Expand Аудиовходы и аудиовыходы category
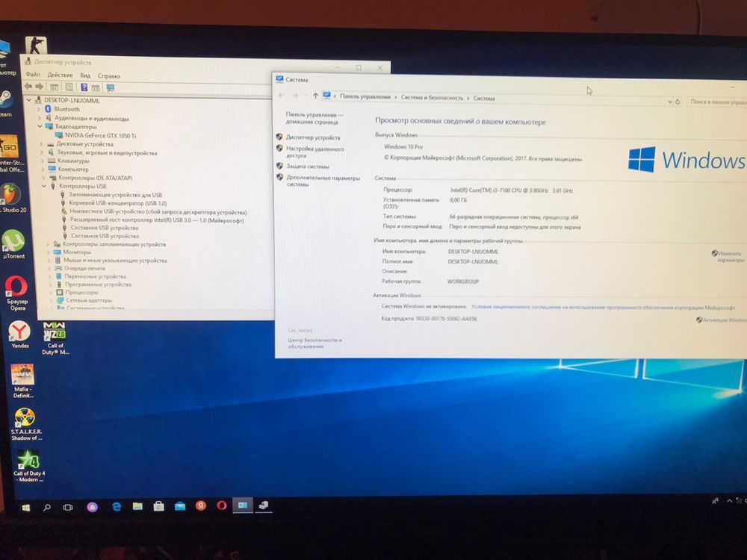747x560 pixels. 39,118
